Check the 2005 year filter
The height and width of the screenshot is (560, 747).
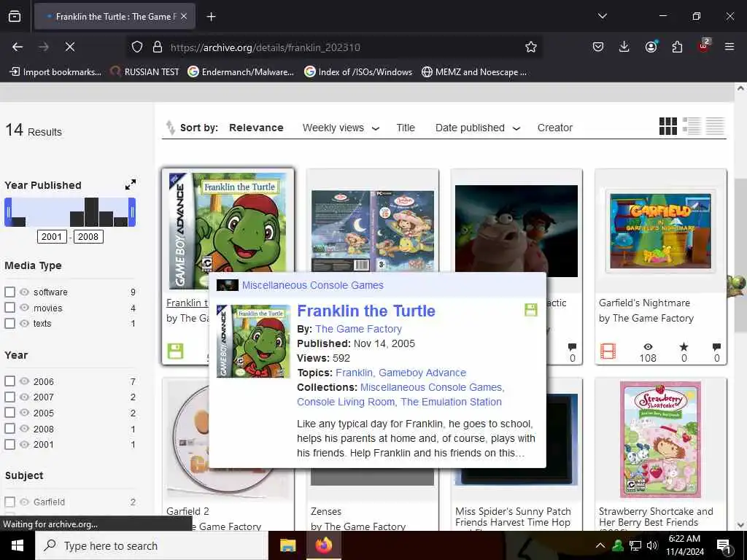tap(9, 413)
